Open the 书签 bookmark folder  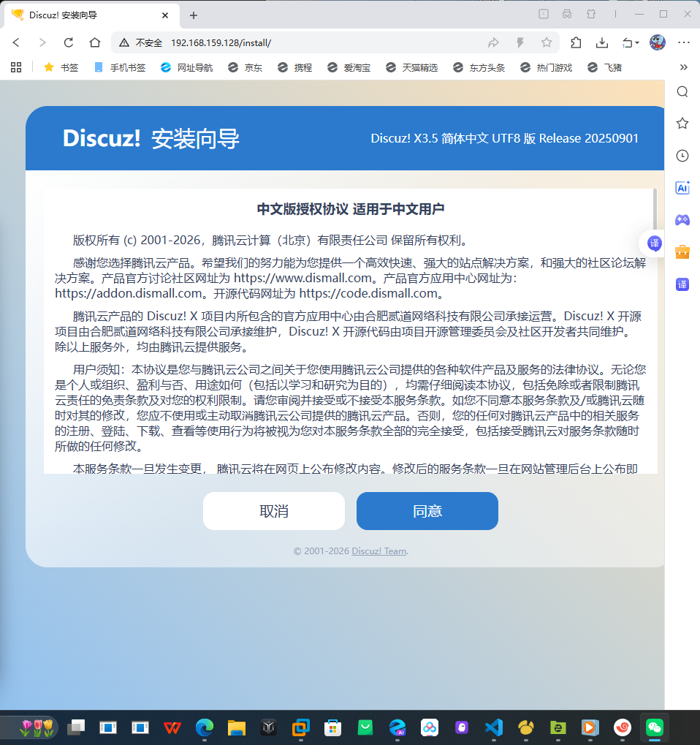[x=61, y=67]
